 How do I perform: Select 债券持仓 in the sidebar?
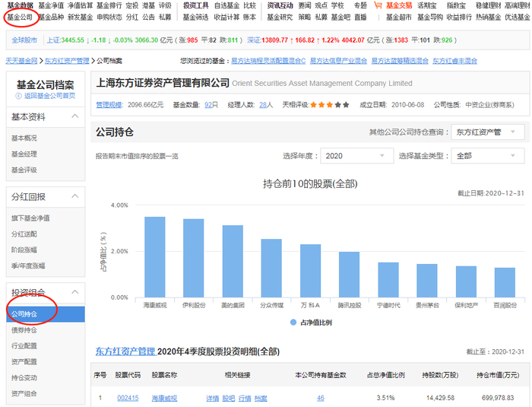coord(24,330)
